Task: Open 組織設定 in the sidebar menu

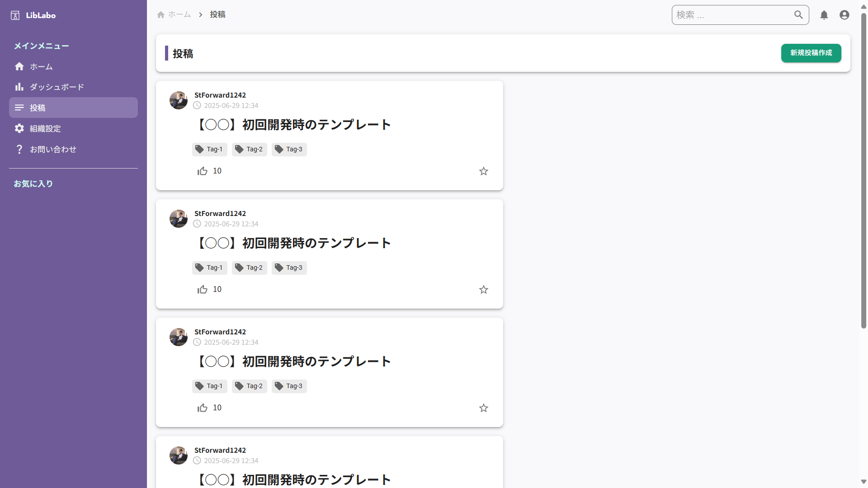Action: tap(45, 129)
